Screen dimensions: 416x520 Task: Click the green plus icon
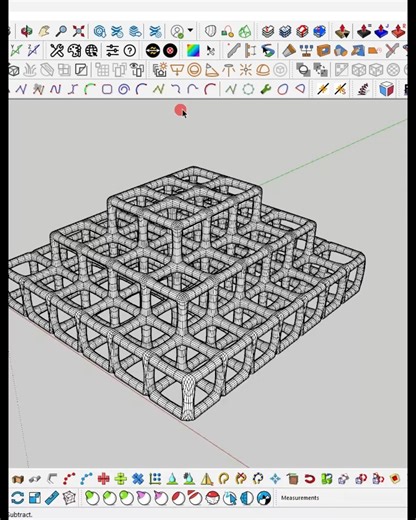[x=121, y=479]
